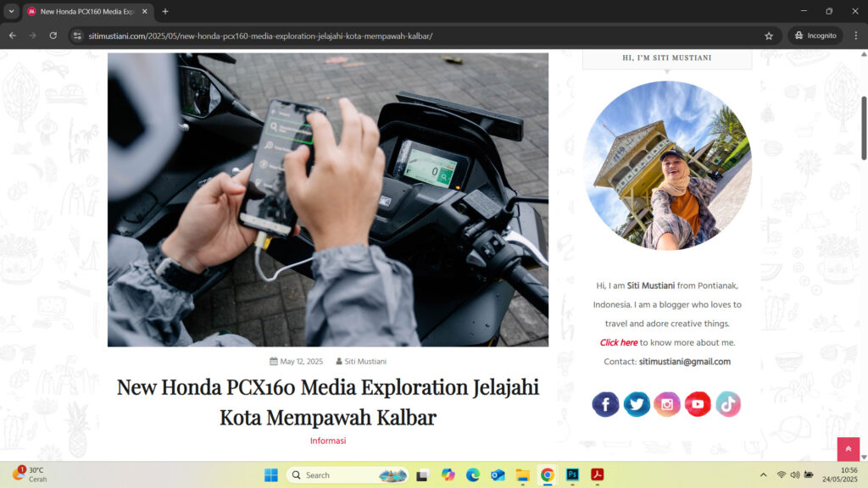This screenshot has width=868, height=488.
Task: Click Siti Mustiani's circular profile photo
Action: 667,165
